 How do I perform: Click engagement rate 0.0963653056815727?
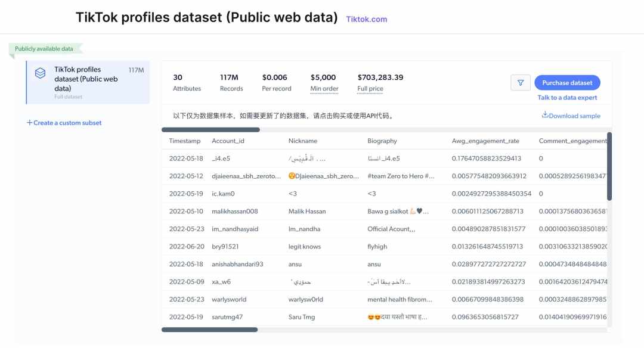pyautogui.click(x=485, y=317)
